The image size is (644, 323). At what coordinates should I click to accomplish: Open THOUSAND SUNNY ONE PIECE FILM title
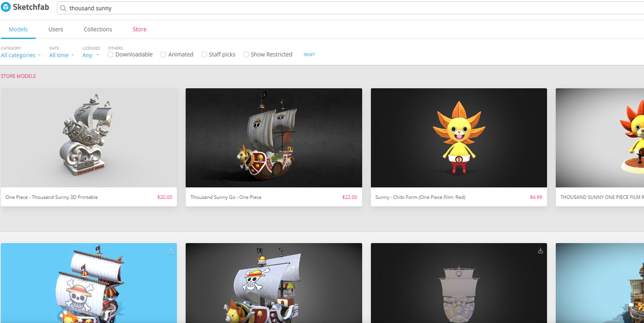tap(602, 197)
